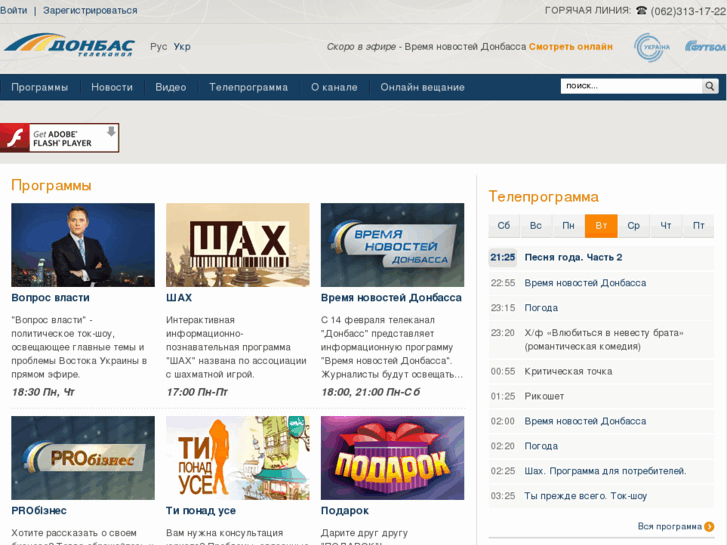The image size is (727, 545).
Task: Switch language to Рус
Action: tap(159, 46)
